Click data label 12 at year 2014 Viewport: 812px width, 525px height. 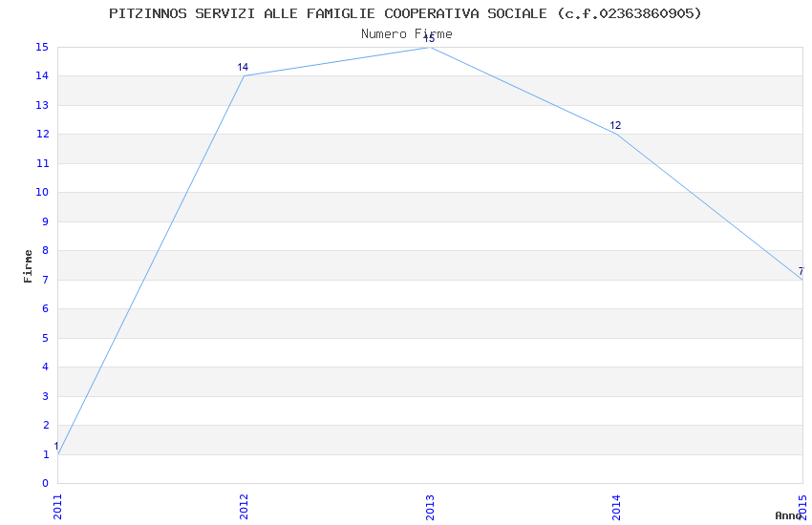click(615, 125)
